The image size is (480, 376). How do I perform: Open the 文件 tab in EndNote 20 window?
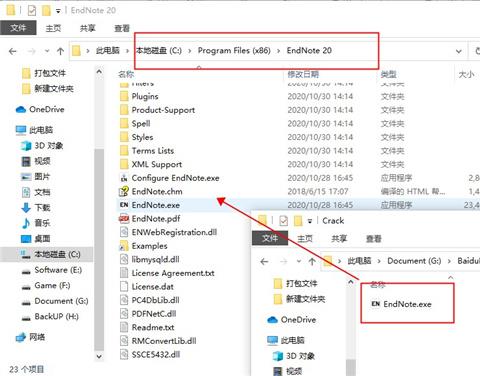[18, 28]
